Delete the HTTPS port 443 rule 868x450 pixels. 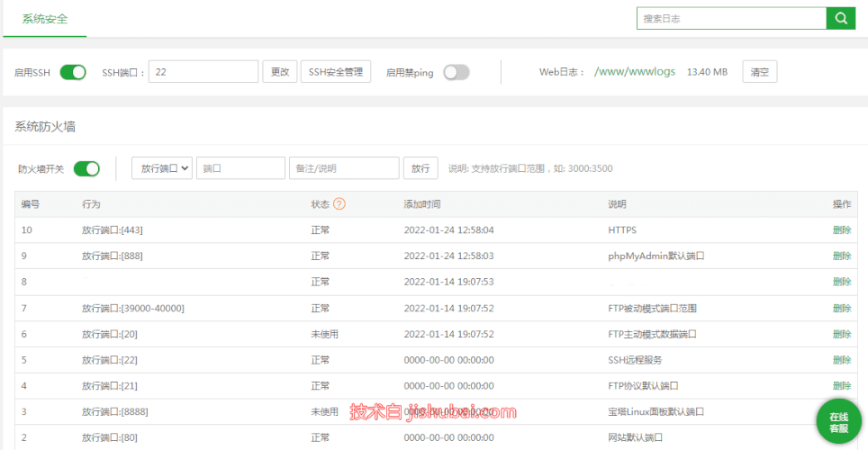point(841,230)
